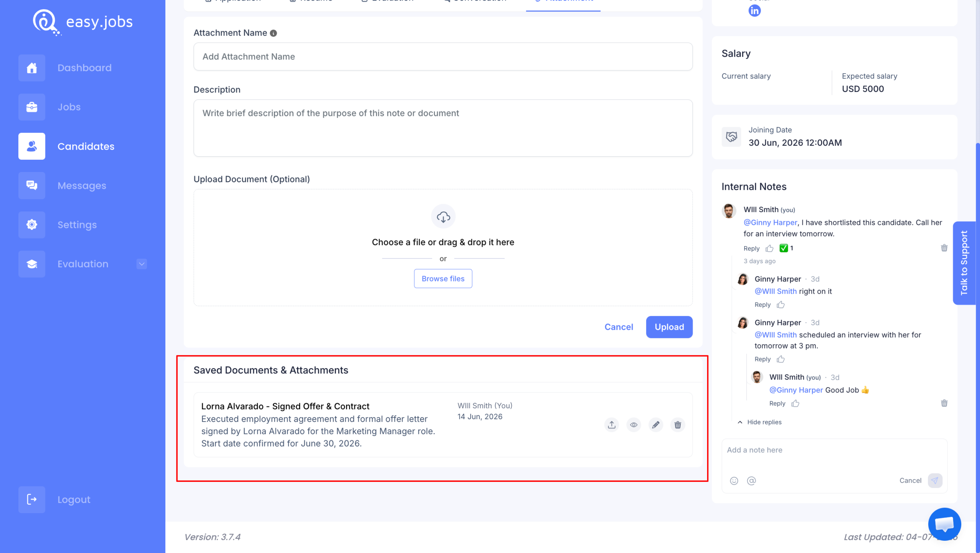Open the LinkedIn social profile icon
This screenshot has width=980, height=553.
(x=755, y=11)
